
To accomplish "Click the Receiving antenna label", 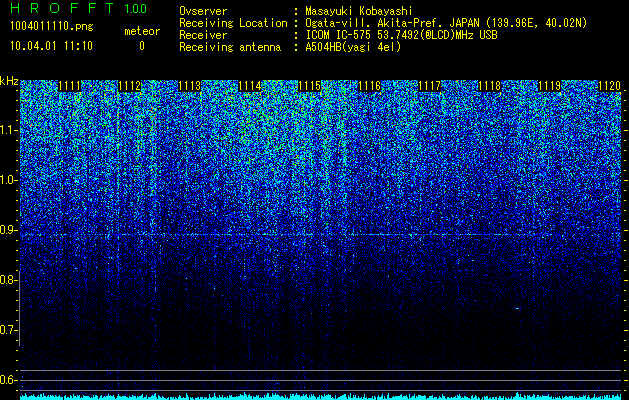I will point(230,47).
